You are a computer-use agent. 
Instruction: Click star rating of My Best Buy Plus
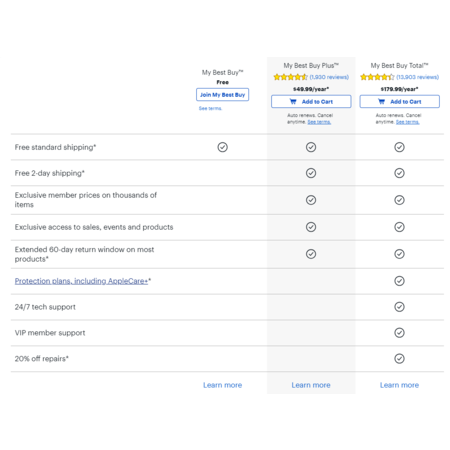[291, 77]
